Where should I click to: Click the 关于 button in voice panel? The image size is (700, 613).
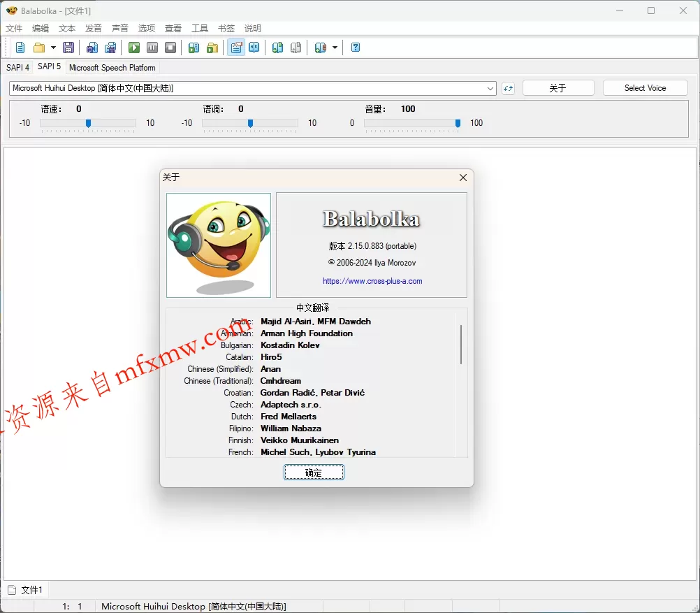coord(558,88)
